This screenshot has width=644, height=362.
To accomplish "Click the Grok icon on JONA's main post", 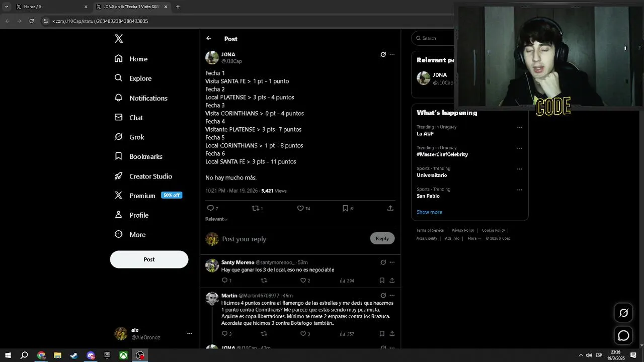I will pyautogui.click(x=383, y=54).
